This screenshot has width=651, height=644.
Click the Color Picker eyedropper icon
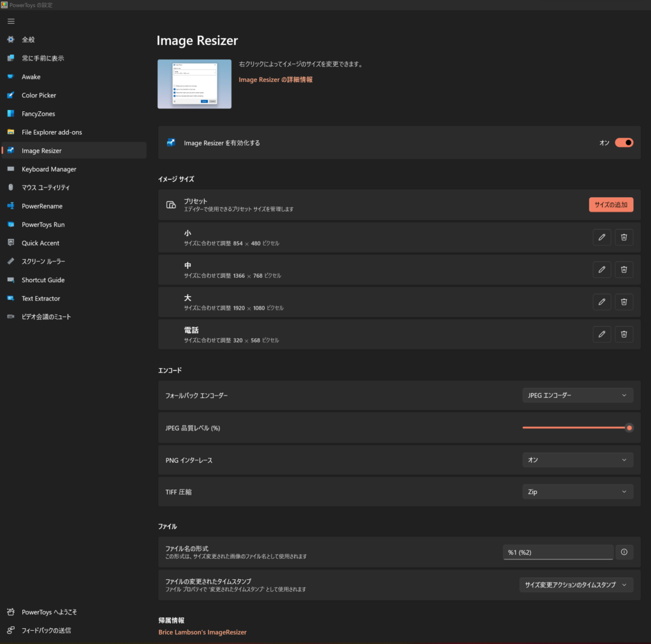[x=11, y=95]
